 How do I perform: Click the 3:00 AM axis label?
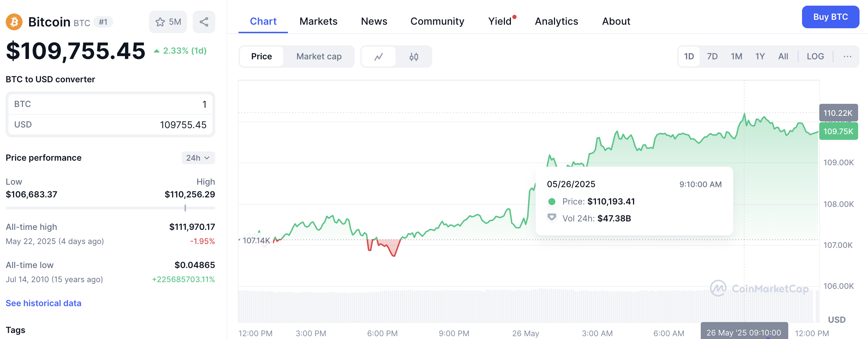click(597, 333)
